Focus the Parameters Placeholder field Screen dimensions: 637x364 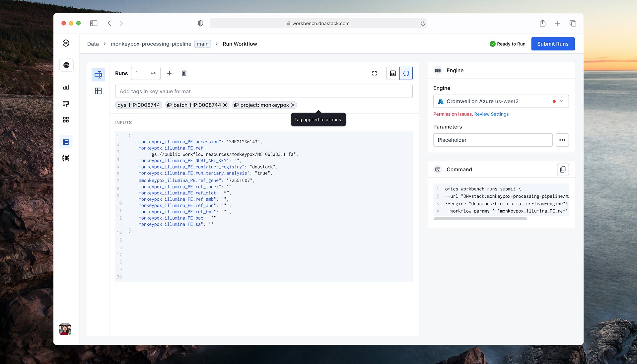[493, 140]
